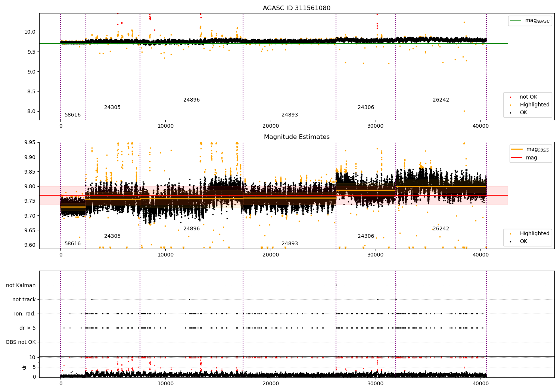Click obsid label 58616 in Magnitude Estimates plot
This screenshot has width=560, height=392.
(x=72, y=243)
